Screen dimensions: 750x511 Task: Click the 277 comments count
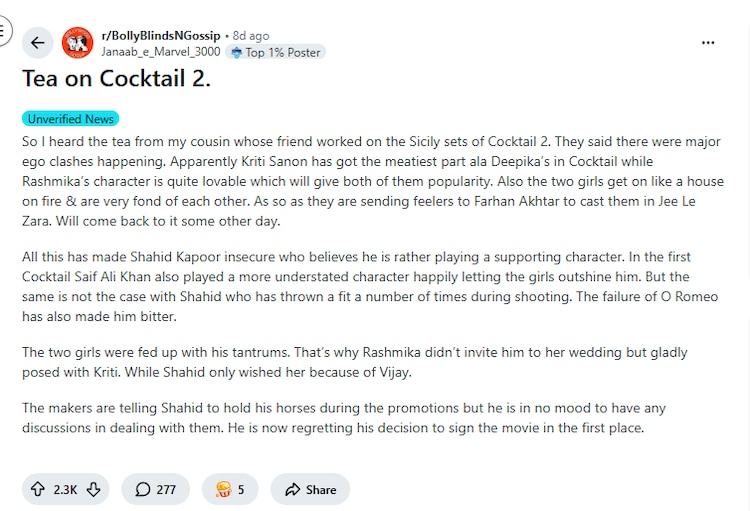tap(166, 489)
